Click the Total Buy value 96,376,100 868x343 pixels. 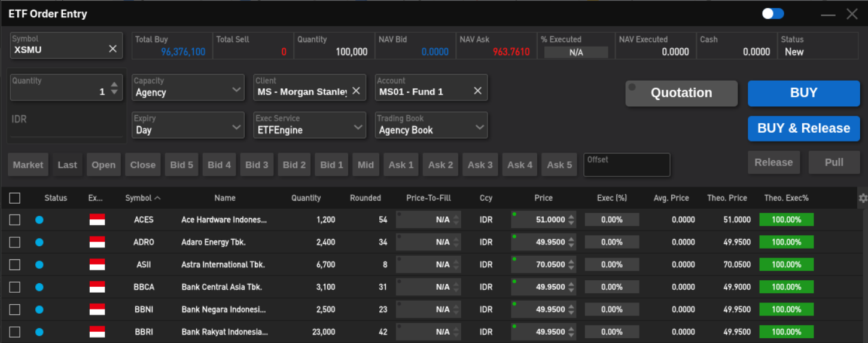(x=183, y=52)
